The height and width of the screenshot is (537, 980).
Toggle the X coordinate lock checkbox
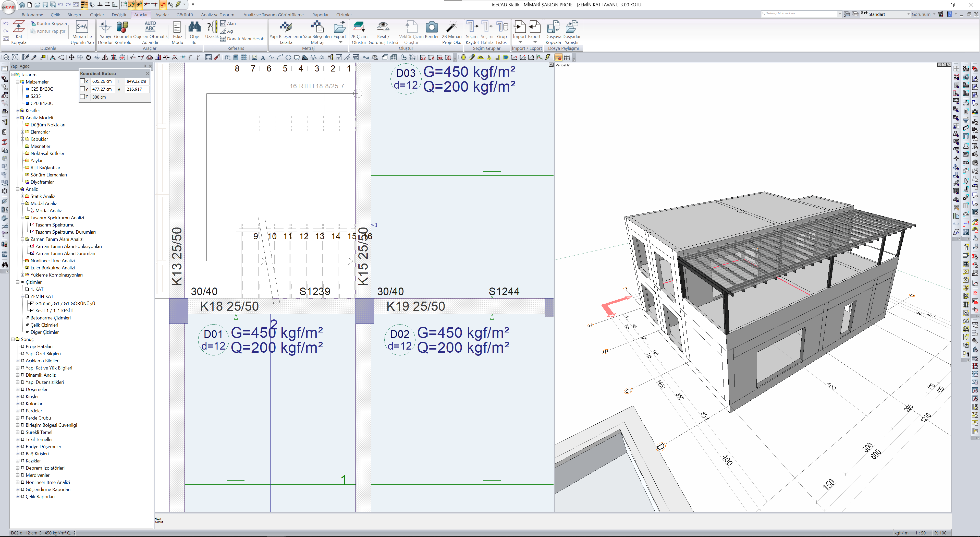click(x=82, y=81)
